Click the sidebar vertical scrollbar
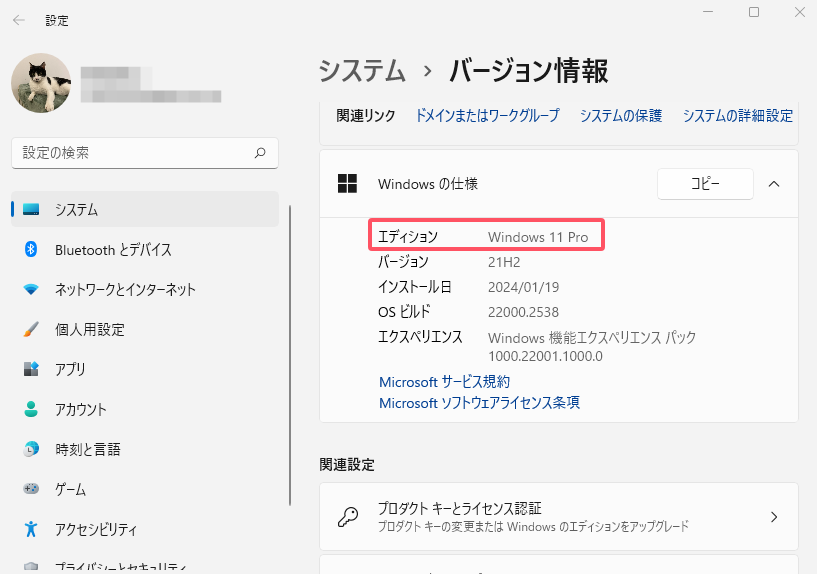Image resolution: width=817 pixels, height=574 pixels. coord(290,355)
